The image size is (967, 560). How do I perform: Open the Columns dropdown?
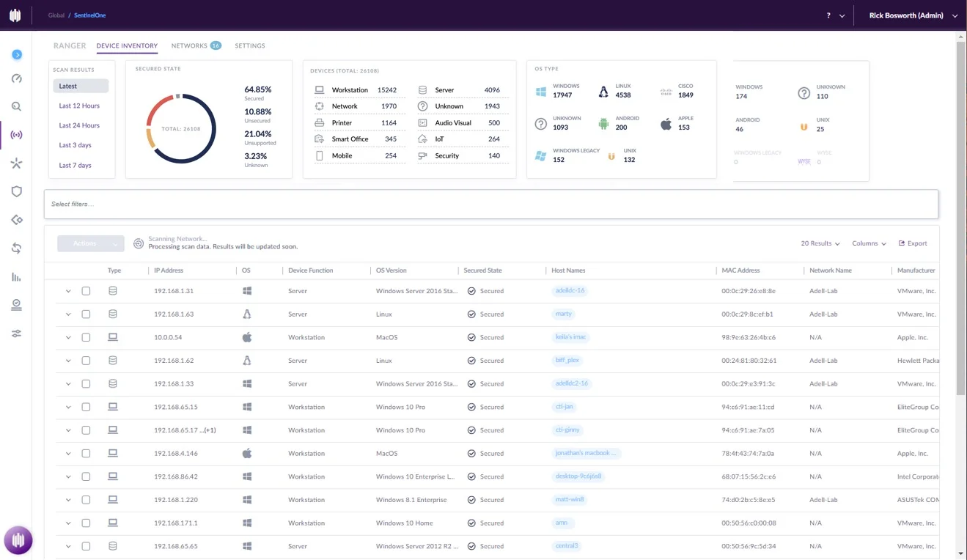(869, 243)
